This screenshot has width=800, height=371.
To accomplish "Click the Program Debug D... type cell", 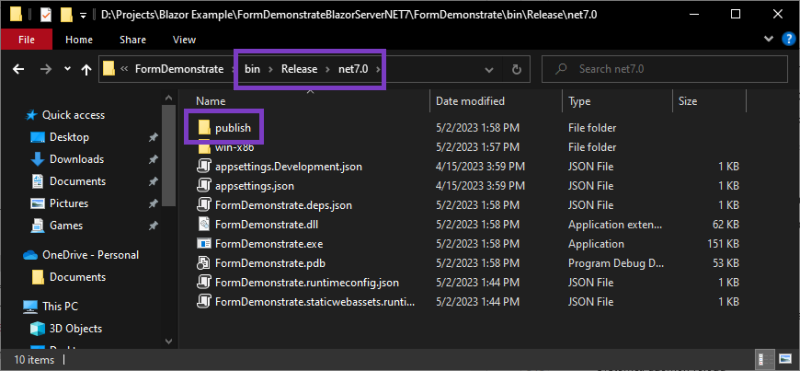I will point(617,263).
